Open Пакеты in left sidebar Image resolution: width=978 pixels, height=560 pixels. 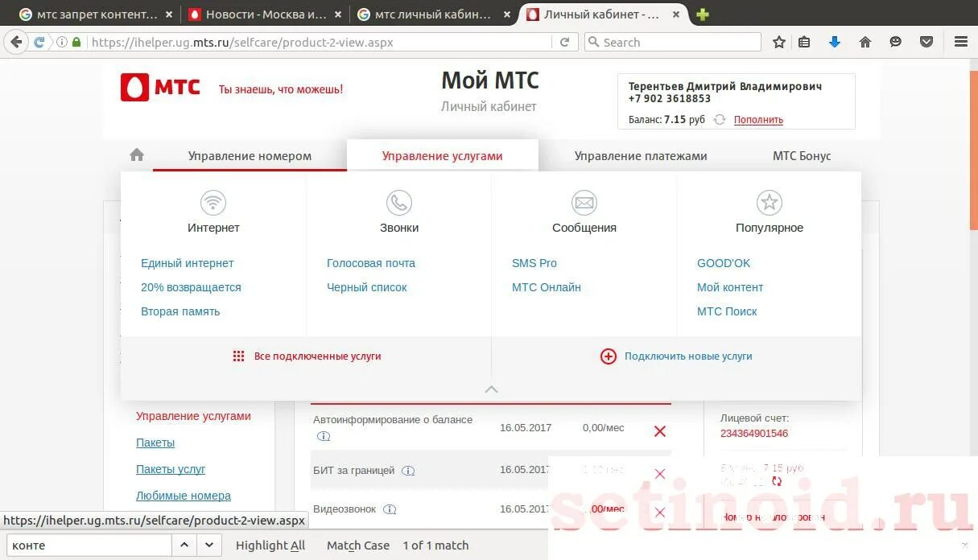tap(155, 443)
